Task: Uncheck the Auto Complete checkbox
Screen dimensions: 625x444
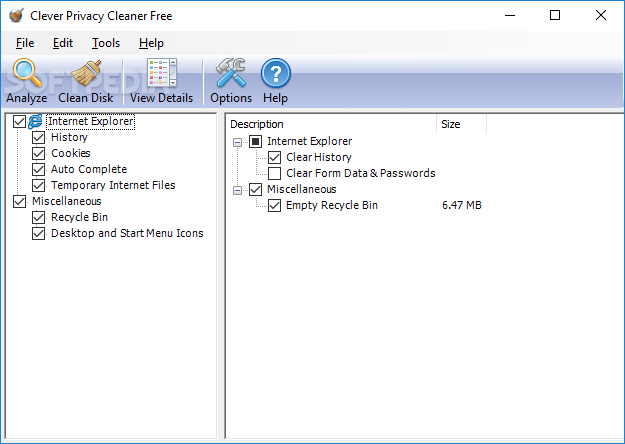Action: [38, 169]
